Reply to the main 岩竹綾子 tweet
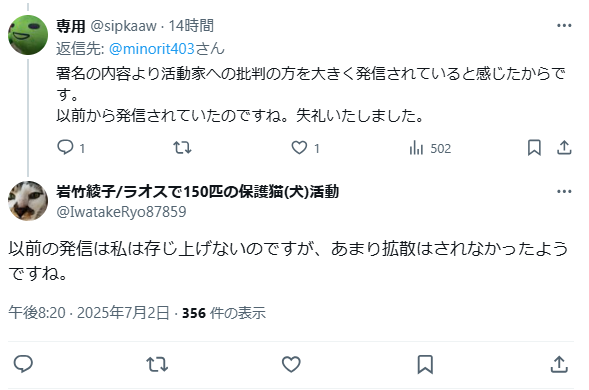The height and width of the screenshot is (390, 589). (23, 364)
